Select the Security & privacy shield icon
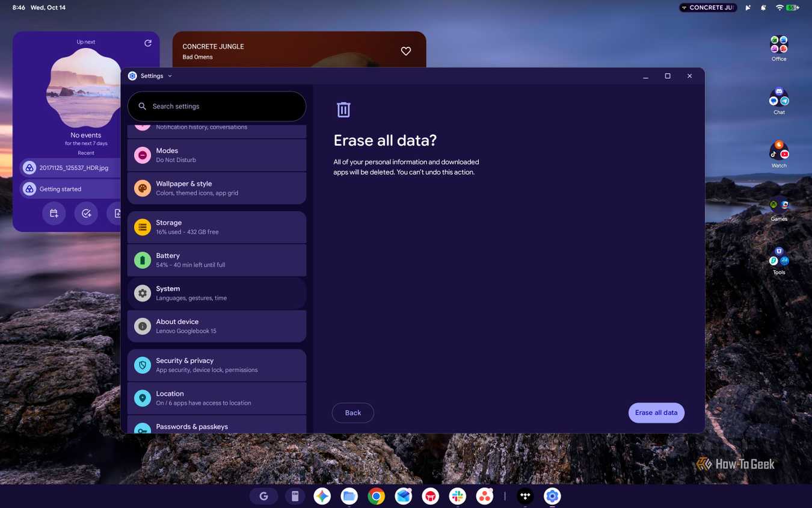Screen dimensions: 812x508 [143, 365]
